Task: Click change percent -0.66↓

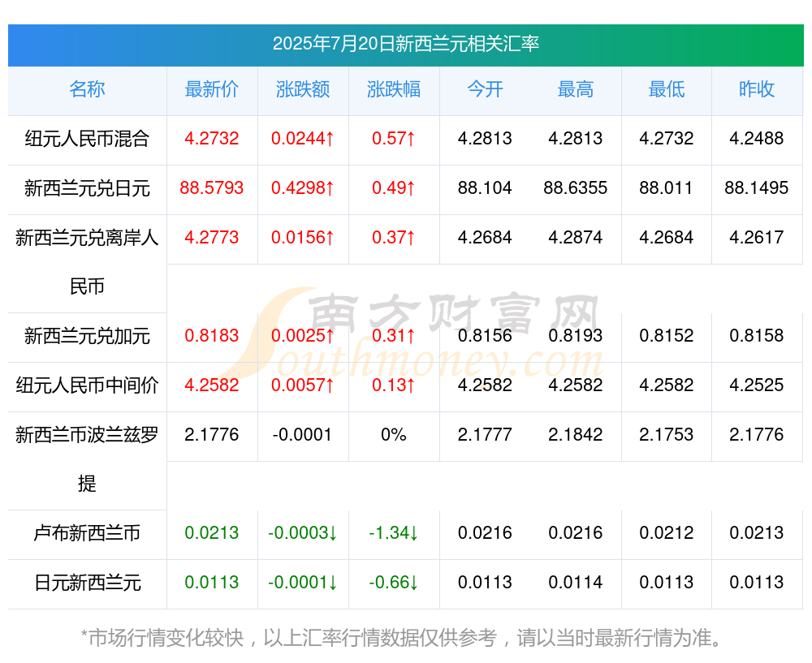Action: 394,583
